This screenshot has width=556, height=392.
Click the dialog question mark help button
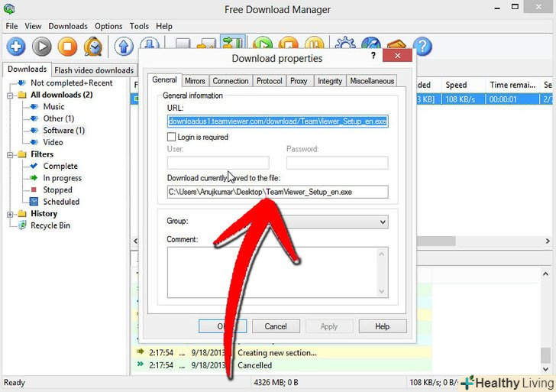coord(373,55)
